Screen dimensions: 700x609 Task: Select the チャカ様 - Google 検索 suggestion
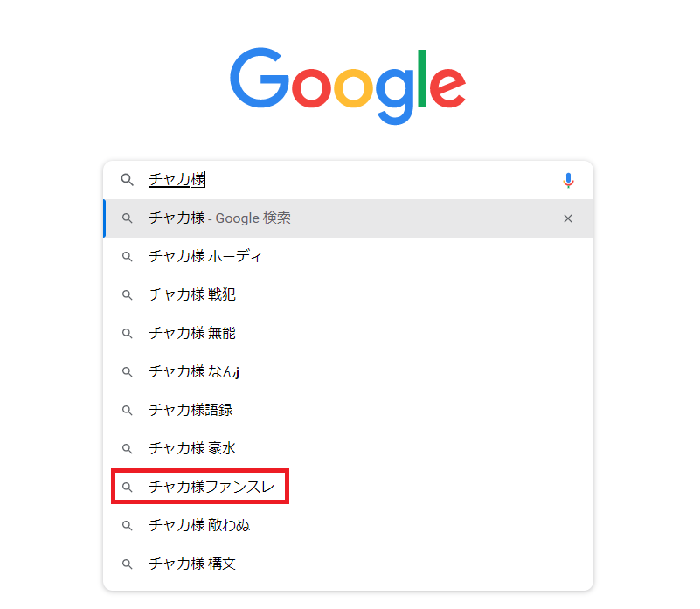(348, 218)
